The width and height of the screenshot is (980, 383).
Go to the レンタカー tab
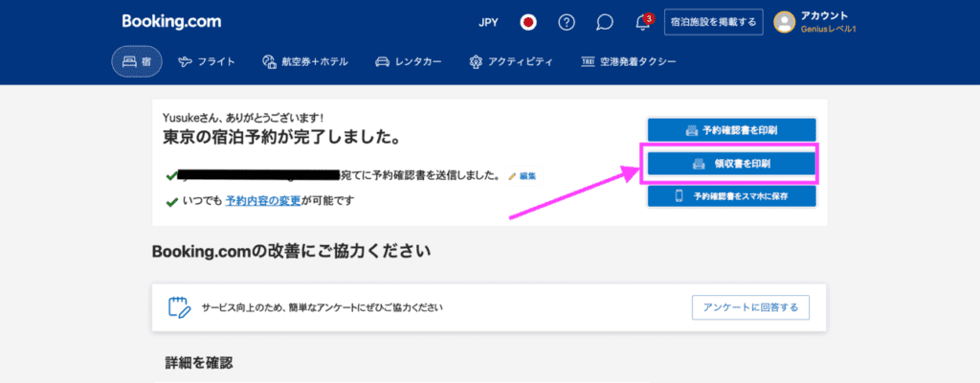[x=408, y=62]
